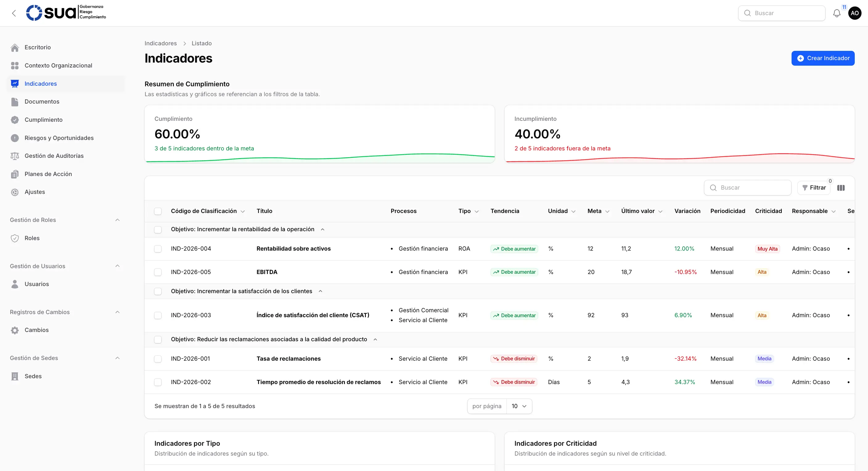Click the back arrow beside the SUA logo
Viewport: 868px width, 471px height.
click(x=14, y=13)
